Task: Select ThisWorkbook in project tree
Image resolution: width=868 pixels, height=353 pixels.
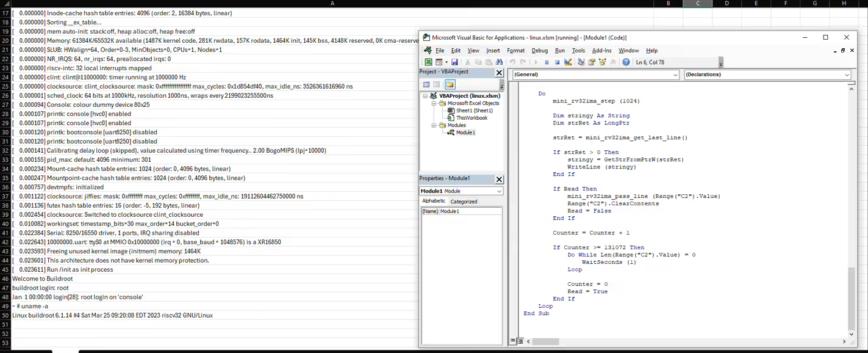Action: (472, 118)
